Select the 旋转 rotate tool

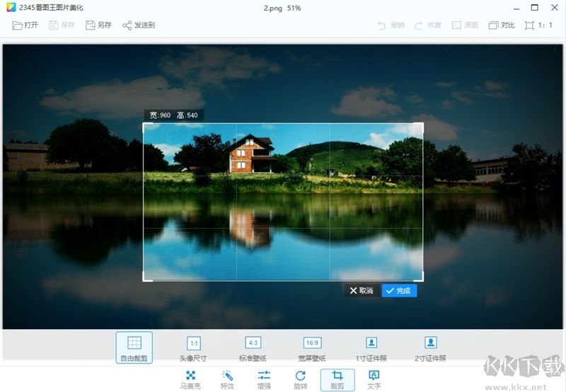pyautogui.click(x=301, y=379)
